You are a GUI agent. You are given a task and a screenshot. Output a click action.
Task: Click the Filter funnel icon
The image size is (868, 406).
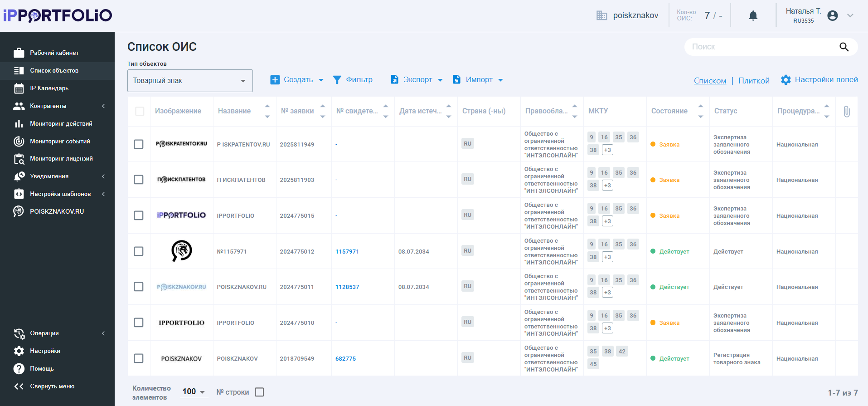coord(337,80)
